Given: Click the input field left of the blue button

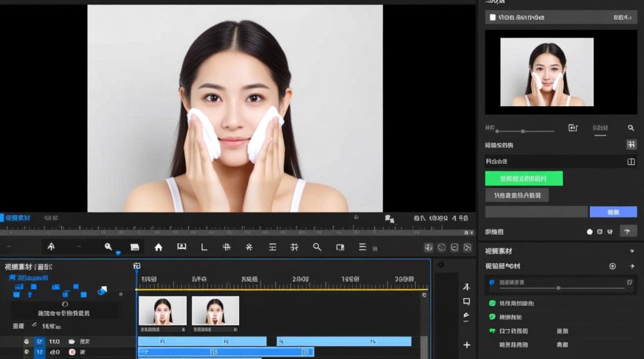Looking at the screenshot, I should pos(536,212).
